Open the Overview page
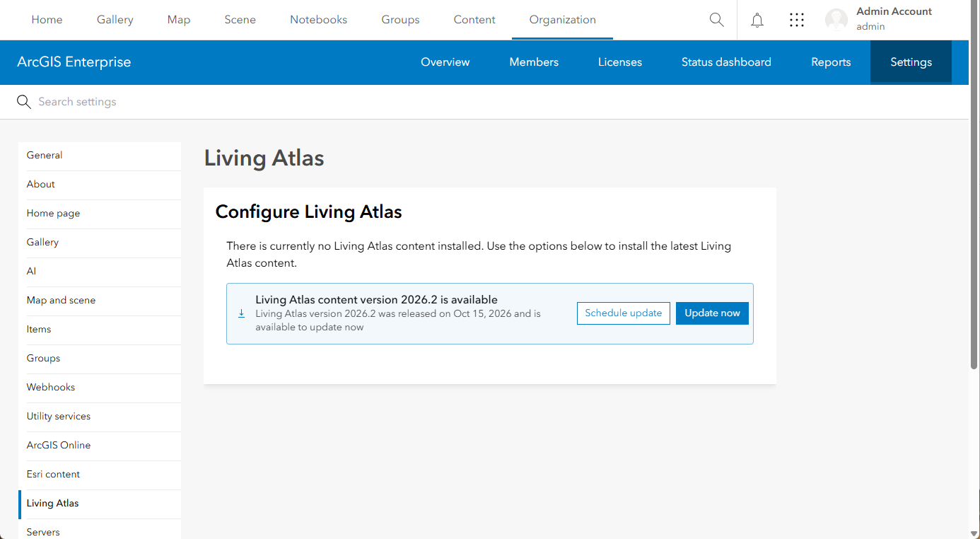Image resolution: width=980 pixels, height=539 pixels. pyautogui.click(x=445, y=62)
